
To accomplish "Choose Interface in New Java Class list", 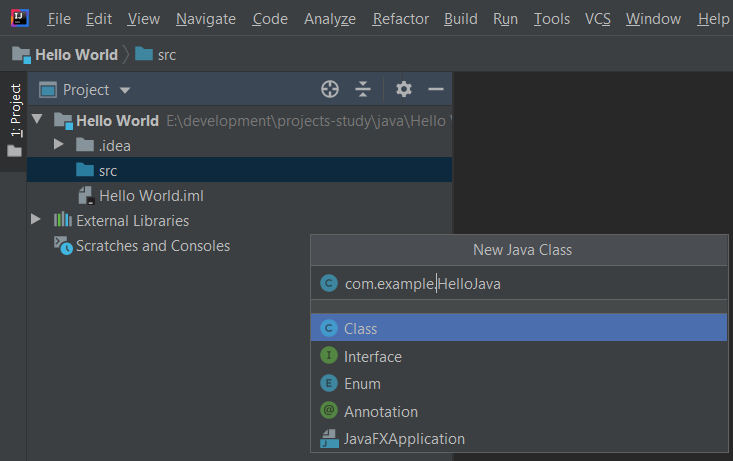I will 519,356.
